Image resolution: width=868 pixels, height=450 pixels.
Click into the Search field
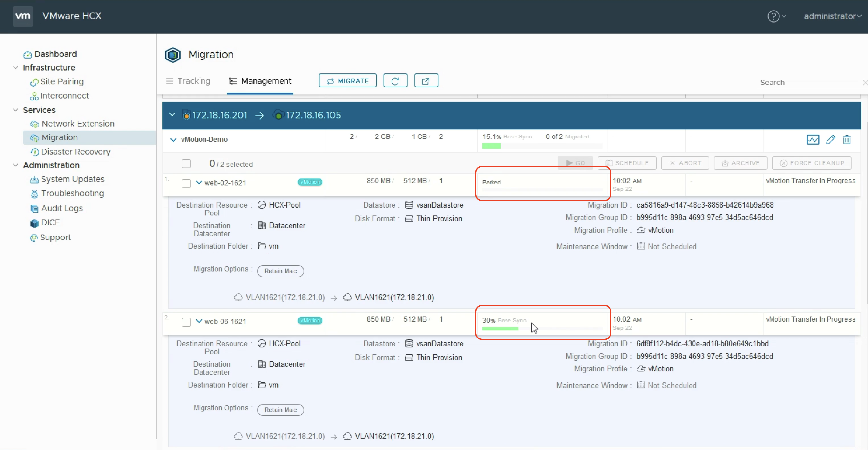coord(809,83)
